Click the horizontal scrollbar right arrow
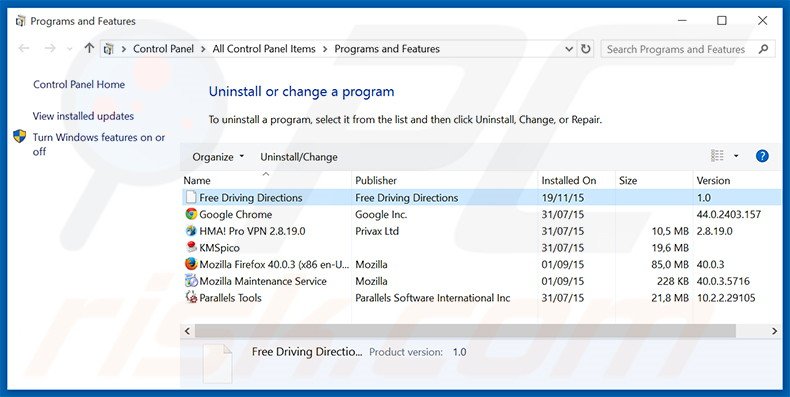Viewport: 790px width, 397px height. (774, 331)
